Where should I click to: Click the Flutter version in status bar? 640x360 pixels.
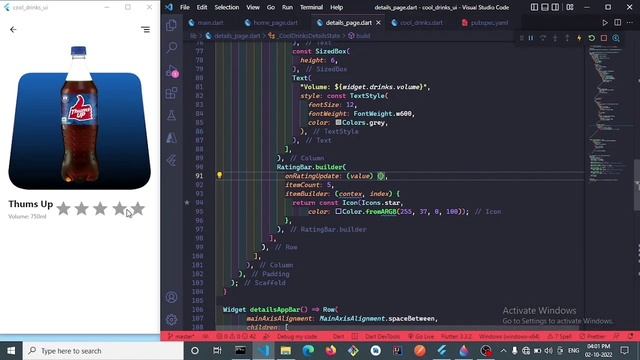tap(456, 336)
